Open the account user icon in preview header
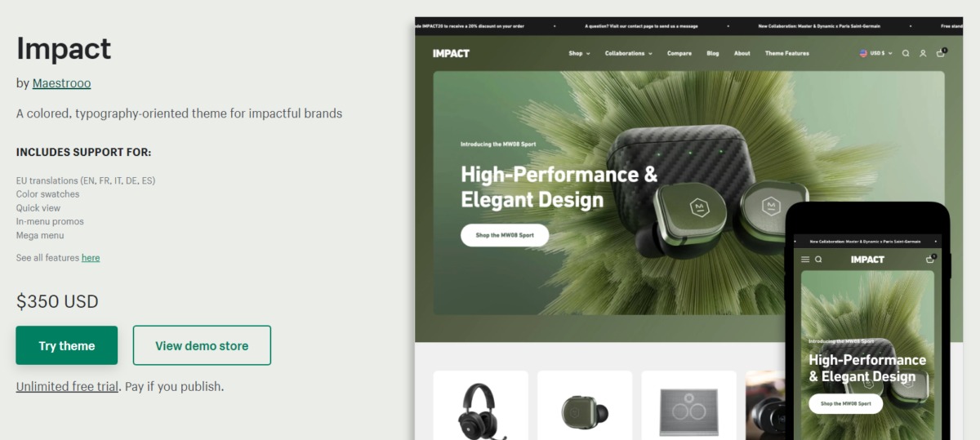 [x=923, y=53]
